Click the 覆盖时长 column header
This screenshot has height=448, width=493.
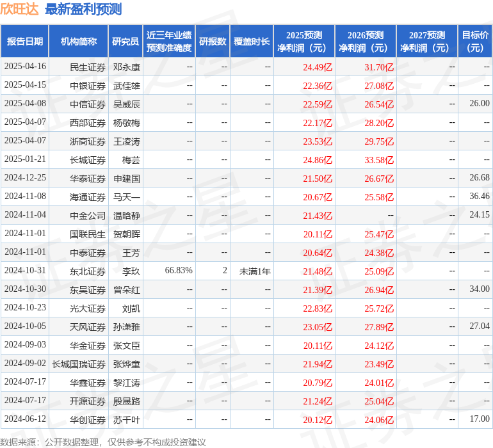(x=252, y=42)
